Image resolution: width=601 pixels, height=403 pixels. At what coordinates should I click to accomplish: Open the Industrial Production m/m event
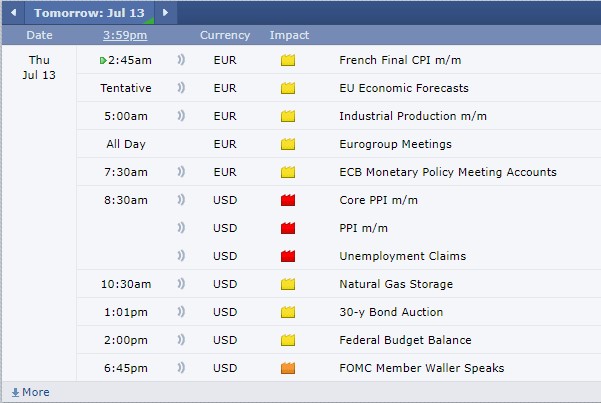[x=413, y=116]
